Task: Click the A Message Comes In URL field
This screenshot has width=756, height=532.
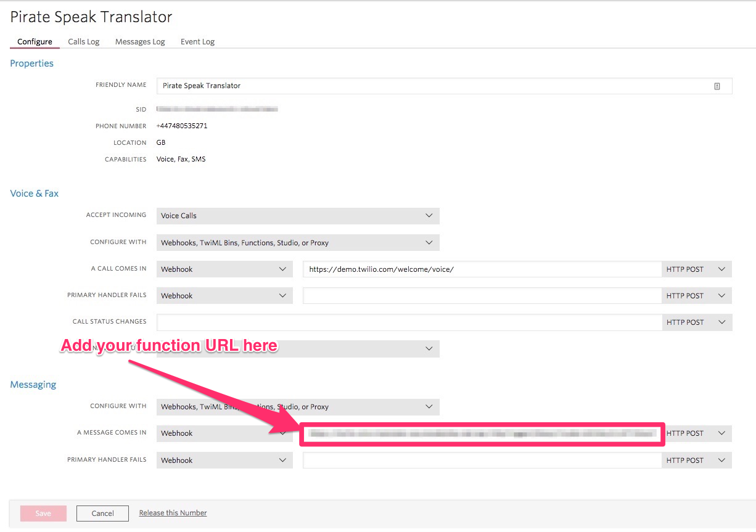Action: pos(482,434)
